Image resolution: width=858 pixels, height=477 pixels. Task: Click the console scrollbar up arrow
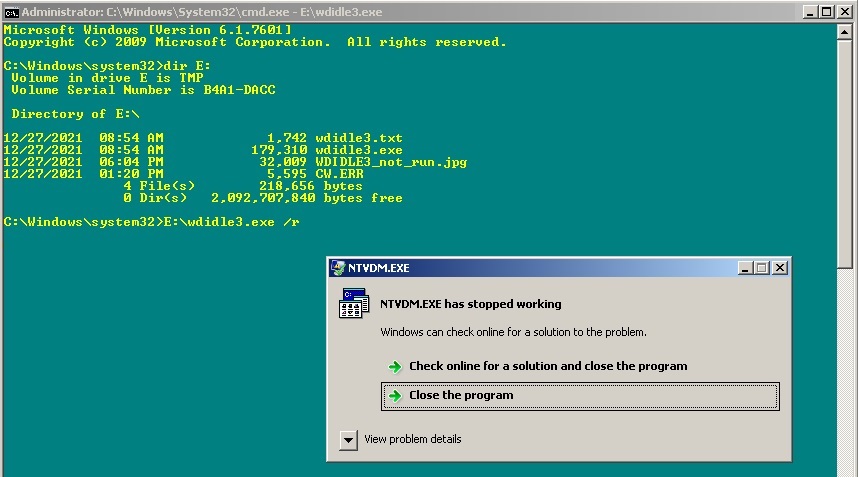844,32
